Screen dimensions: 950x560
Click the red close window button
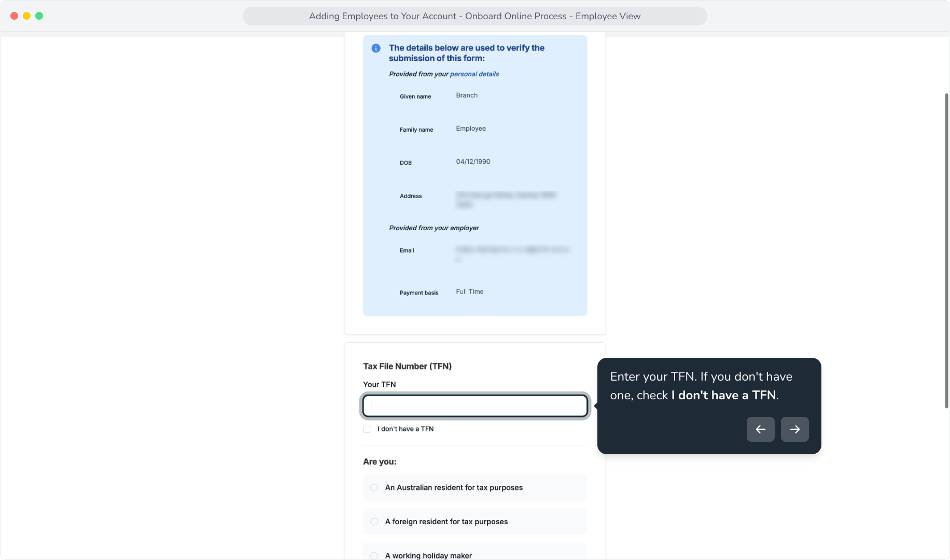tap(14, 16)
